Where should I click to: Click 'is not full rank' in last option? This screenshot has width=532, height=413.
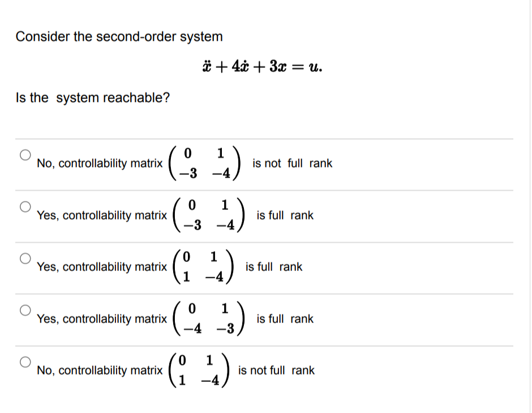278,371
